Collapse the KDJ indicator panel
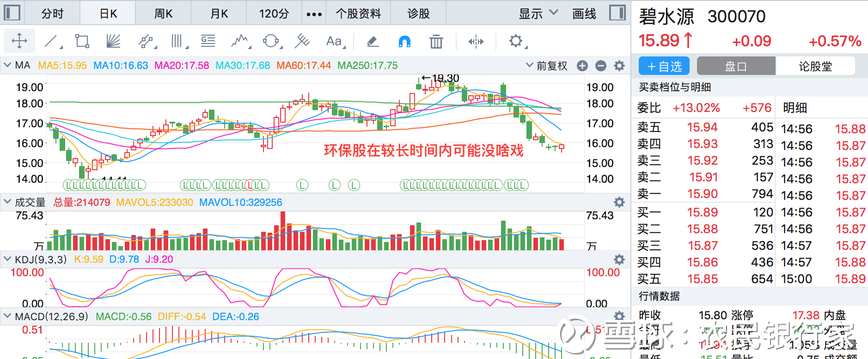868x359 pixels. [7, 259]
